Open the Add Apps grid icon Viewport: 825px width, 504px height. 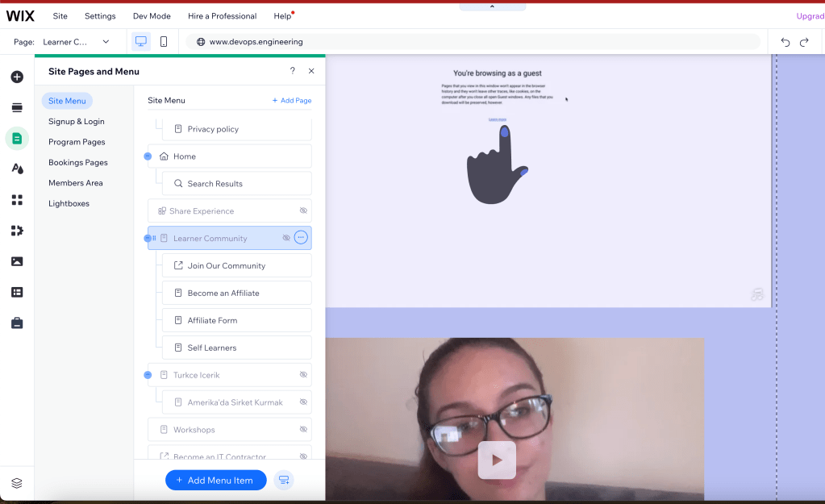coord(17,200)
